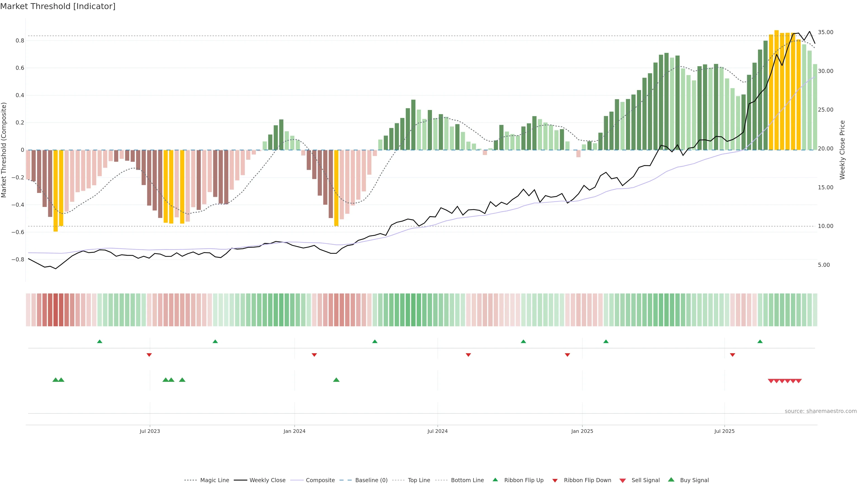The image size is (868, 488).
Task: Click the Jan 2025 x-axis label
Action: pos(582,431)
